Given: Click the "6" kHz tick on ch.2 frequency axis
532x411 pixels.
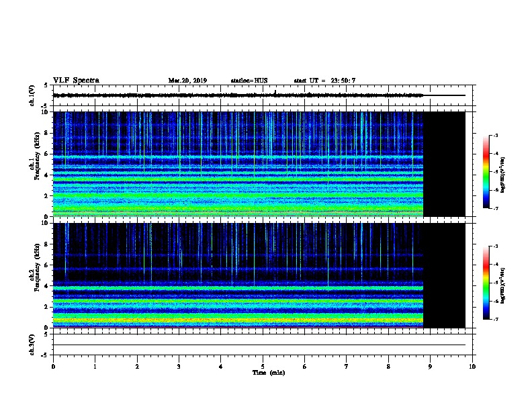Looking at the screenshot, I should click(46, 265).
